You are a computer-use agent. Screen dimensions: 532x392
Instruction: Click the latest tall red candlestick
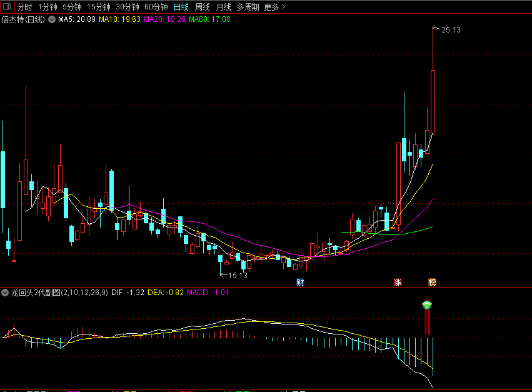tap(433, 102)
